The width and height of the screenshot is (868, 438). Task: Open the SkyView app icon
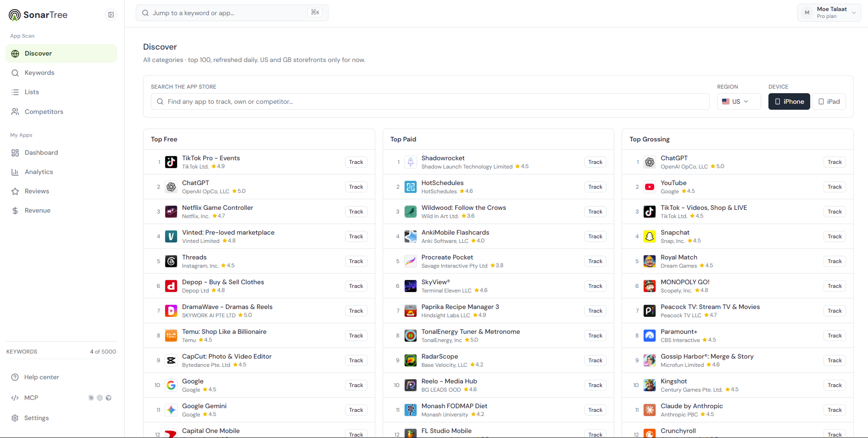point(411,286)
